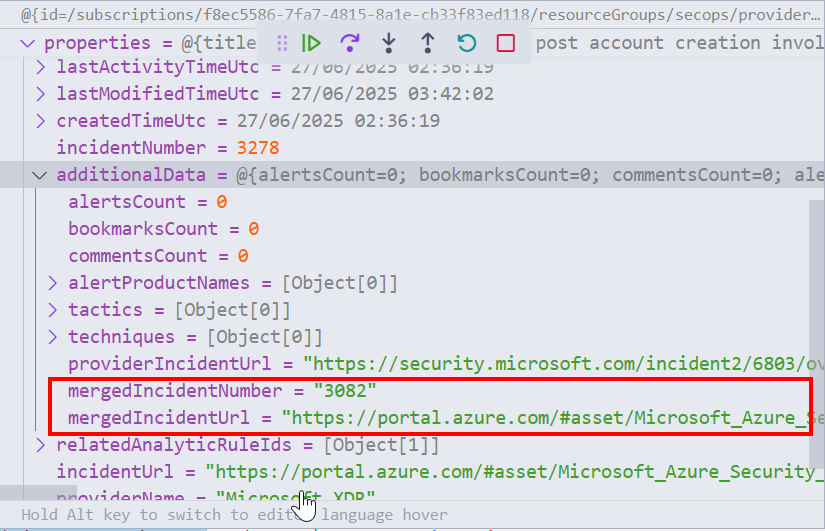Expand the tactics object

tap(53, 310)
